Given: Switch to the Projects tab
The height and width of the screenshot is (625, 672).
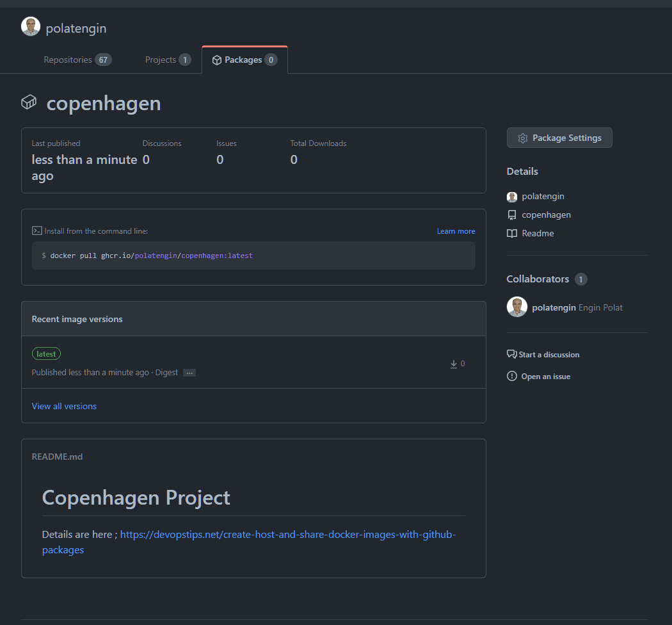Looking at the screenshot, I should click(168, 60).
